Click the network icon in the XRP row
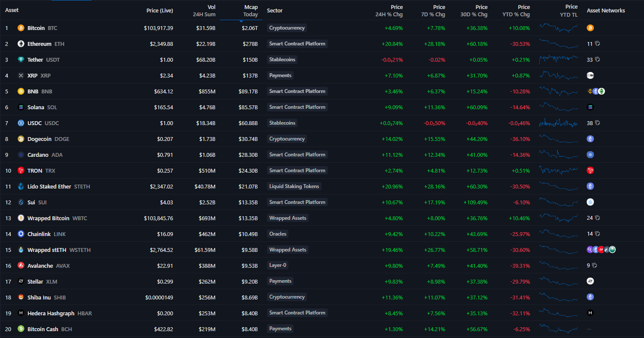Screen dimensions: 644x338 591,75
